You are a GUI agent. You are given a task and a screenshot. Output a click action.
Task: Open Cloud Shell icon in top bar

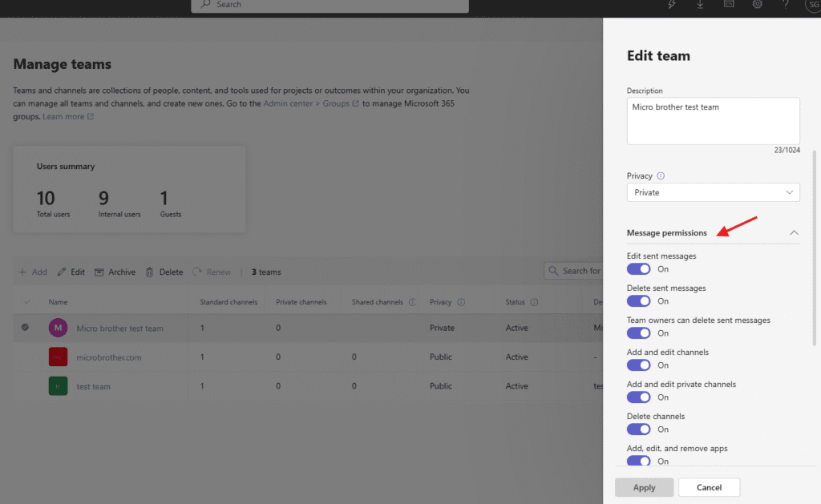729,5
